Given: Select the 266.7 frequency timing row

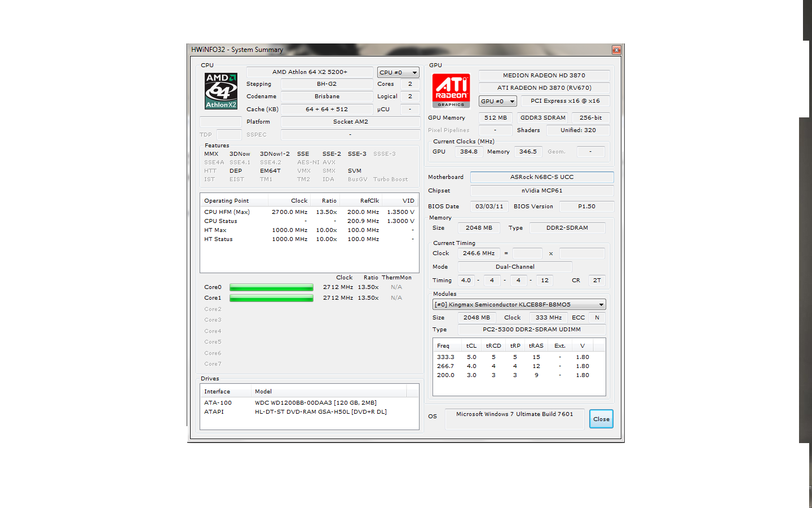Looking at the screenshot, I should [x=519, y=366].
